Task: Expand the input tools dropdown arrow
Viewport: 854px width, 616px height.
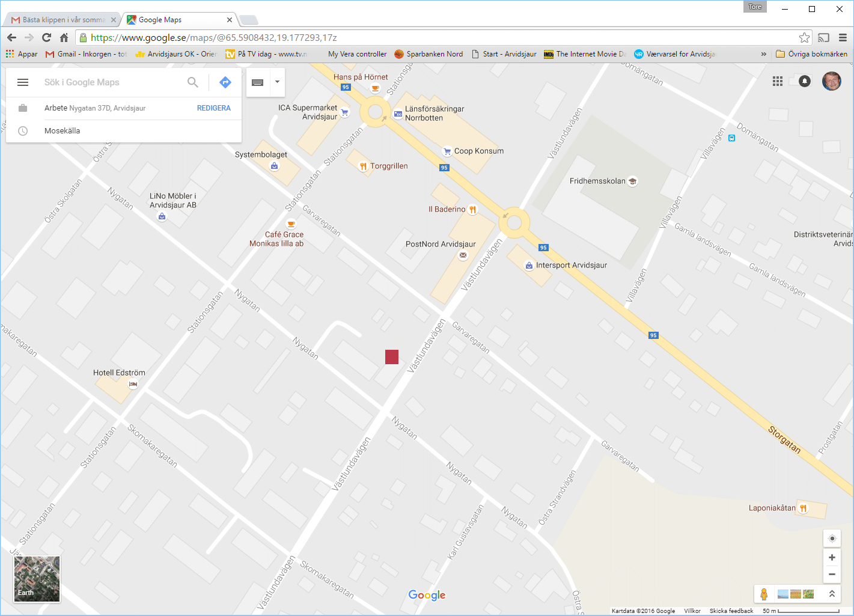Action: coord(277,82)
